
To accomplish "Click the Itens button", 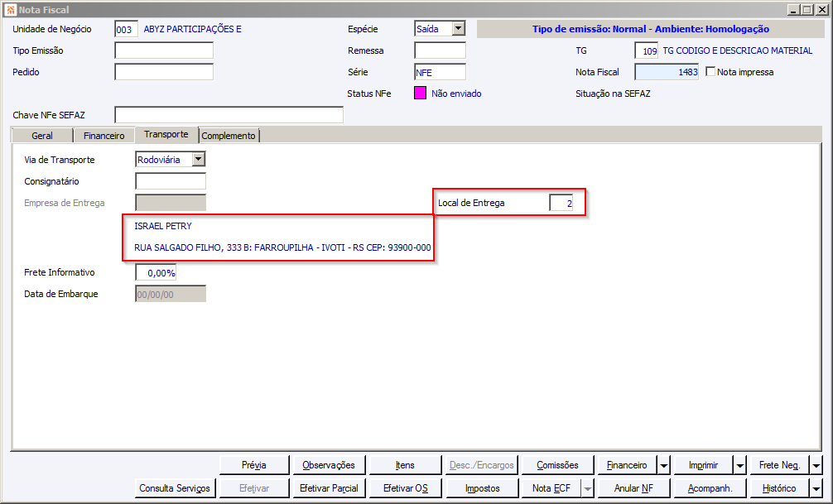I will click(x=405, y=465).
